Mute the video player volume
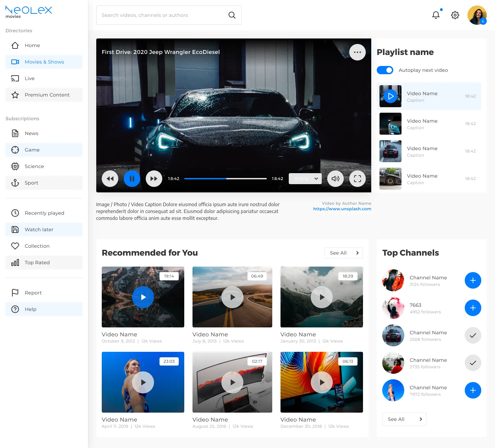 335,179
